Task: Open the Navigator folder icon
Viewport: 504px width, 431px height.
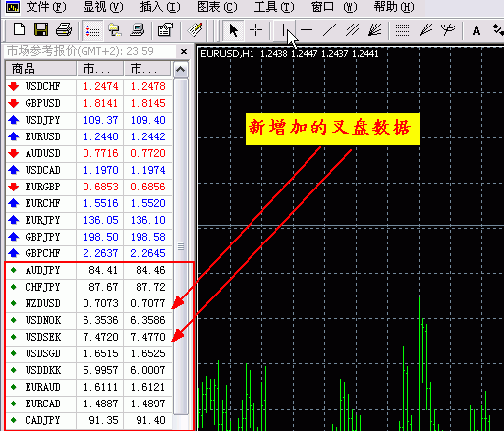Action: click(115, 30)
